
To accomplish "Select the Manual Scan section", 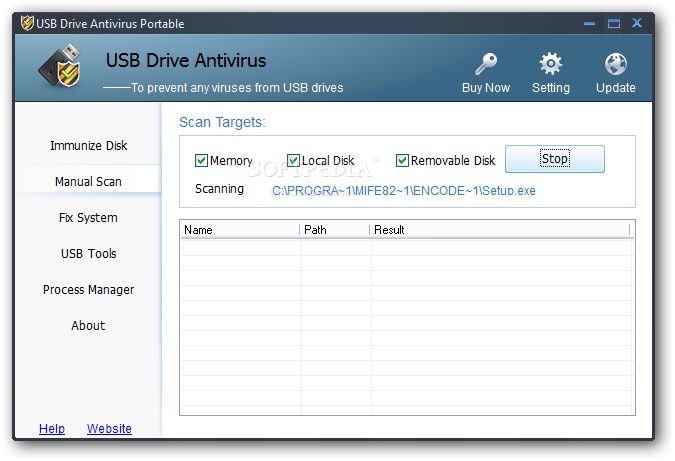I will click(89, 182).
